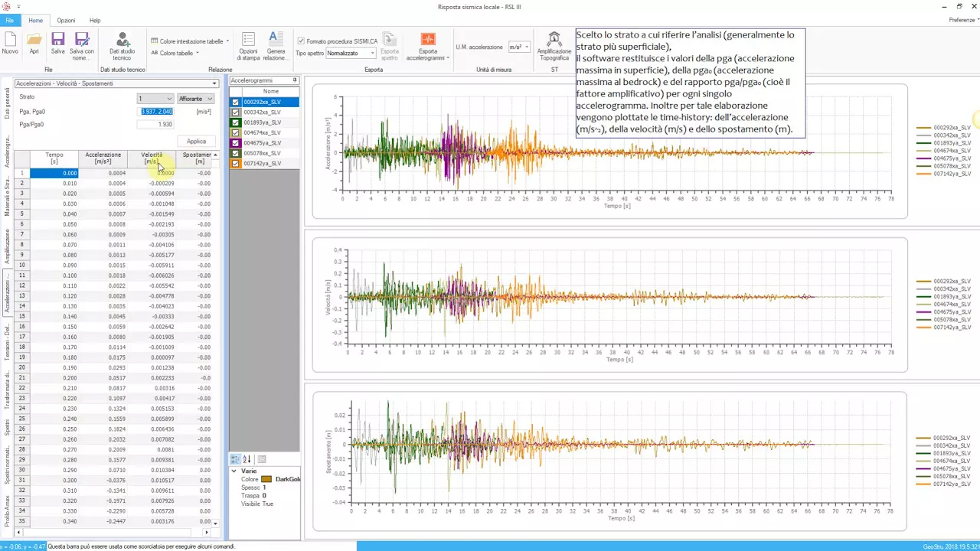Image resolution: width=980 pixels, height=551 pixels.
Task: Click the categorized view icon in the property grid
Action: point(235,459)
